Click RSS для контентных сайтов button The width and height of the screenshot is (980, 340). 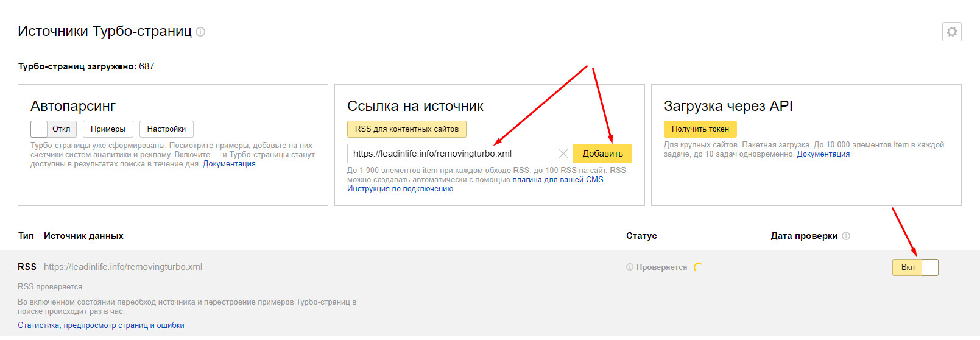coord(406,129)
